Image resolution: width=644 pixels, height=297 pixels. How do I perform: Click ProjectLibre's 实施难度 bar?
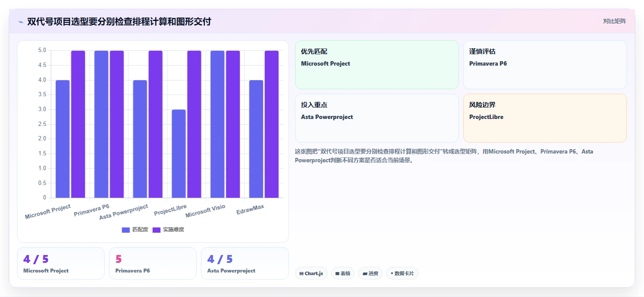coord(194,124)
